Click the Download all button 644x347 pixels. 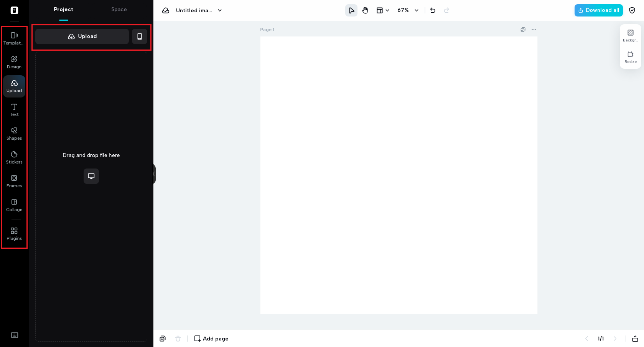pyautogui.click(x=598, y=10)
